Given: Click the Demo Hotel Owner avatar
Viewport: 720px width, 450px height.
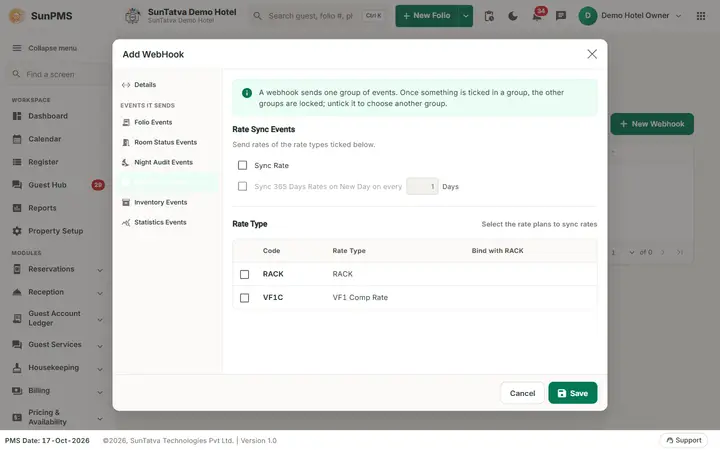Looking at the screenshot, I should coord(587,16).
